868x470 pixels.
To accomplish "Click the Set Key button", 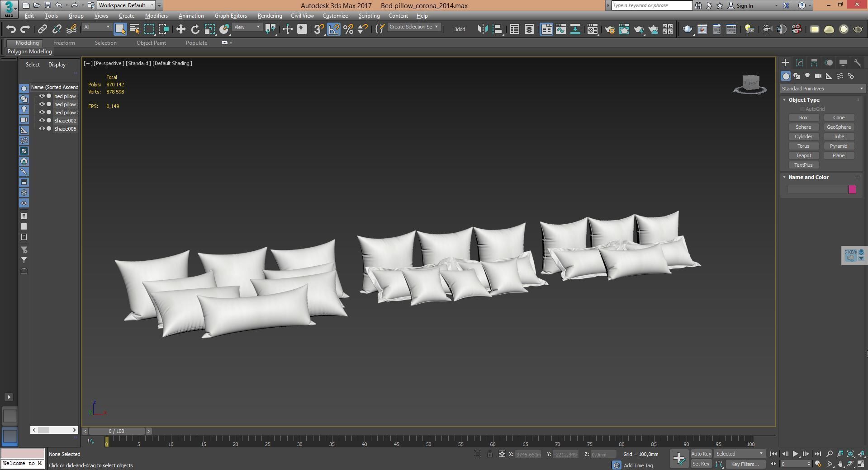I will tap(701, 464).
